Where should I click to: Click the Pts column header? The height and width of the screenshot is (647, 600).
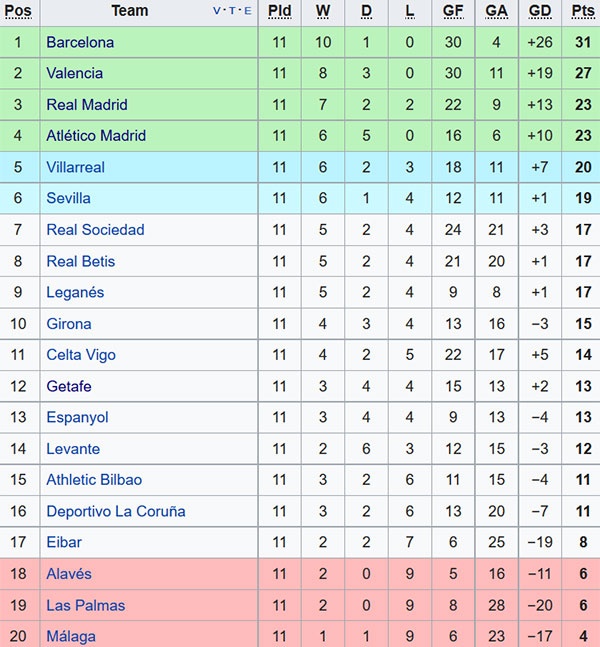pyautogui.click(x=582, y=11)
